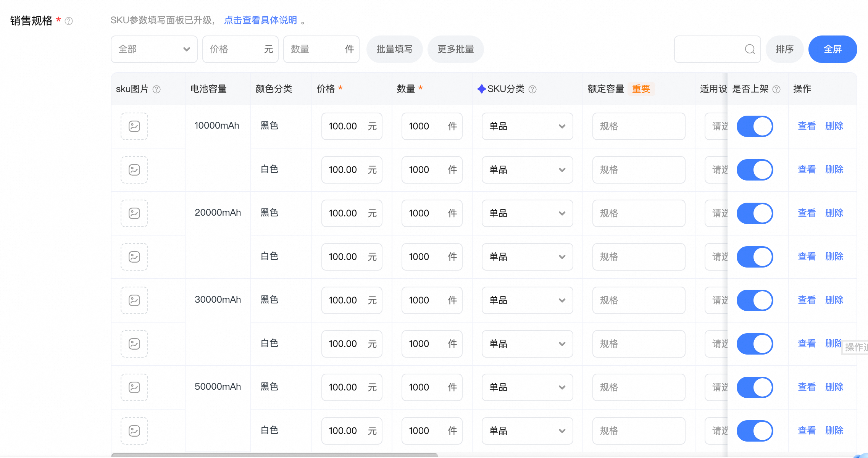The width and height of the screenshot is (868, 458).
Task: Open SKU分类 dropdown for 50000mAh 白色
Action: (527, 431)
